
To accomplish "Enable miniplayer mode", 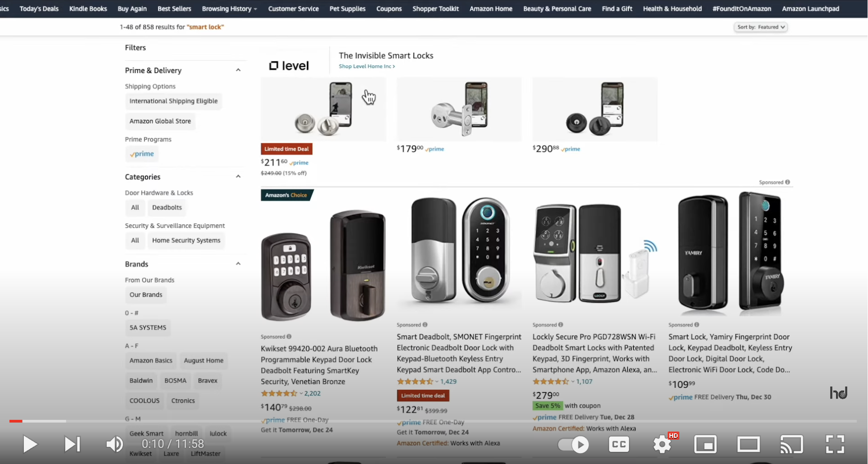I will click(705, 445).
